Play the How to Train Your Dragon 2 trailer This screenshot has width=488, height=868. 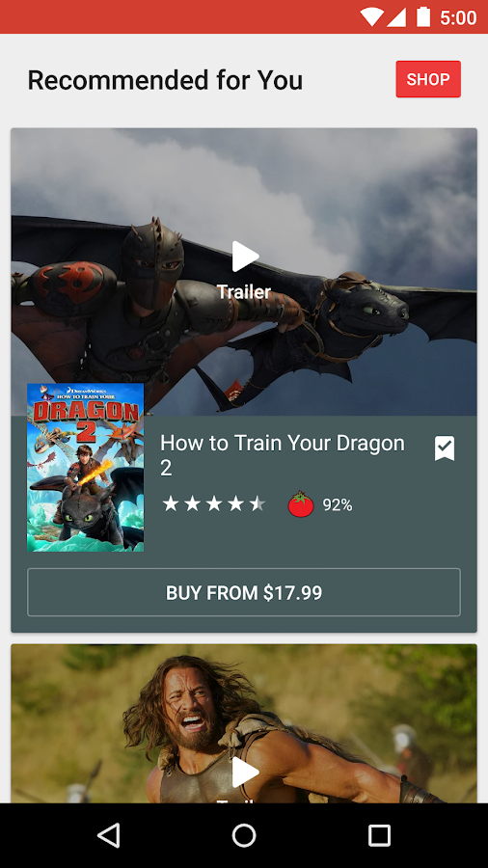245,257
